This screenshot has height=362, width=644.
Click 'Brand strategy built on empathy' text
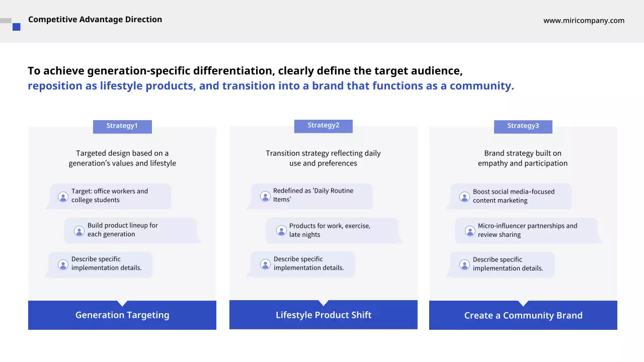click(x=523, y=158)
